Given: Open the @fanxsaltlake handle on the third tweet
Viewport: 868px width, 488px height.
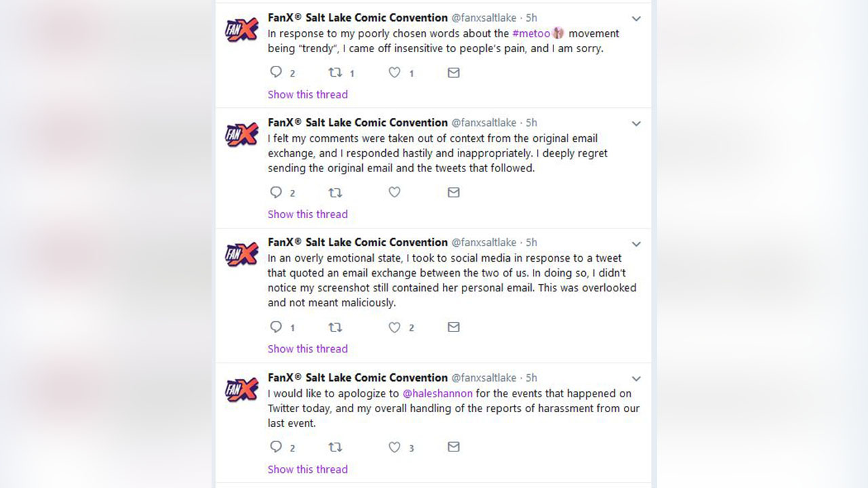Looking at the screenshot, I should coord(484,242).
